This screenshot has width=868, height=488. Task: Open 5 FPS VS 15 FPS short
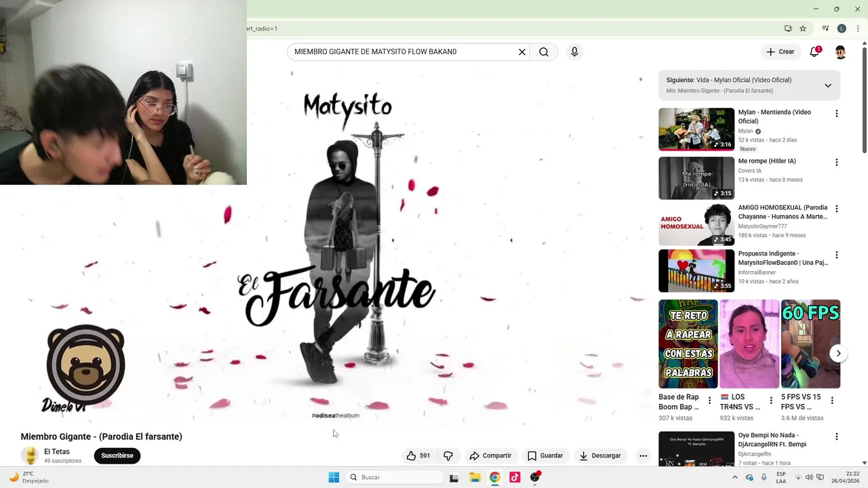(x=810, y=344)
